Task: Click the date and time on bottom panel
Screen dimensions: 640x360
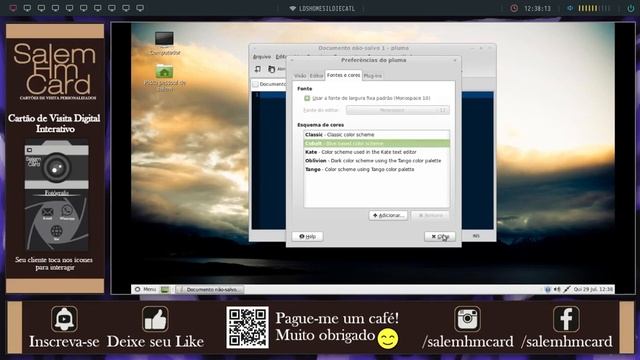Action: pyautogui.click(x=593, y=289)
